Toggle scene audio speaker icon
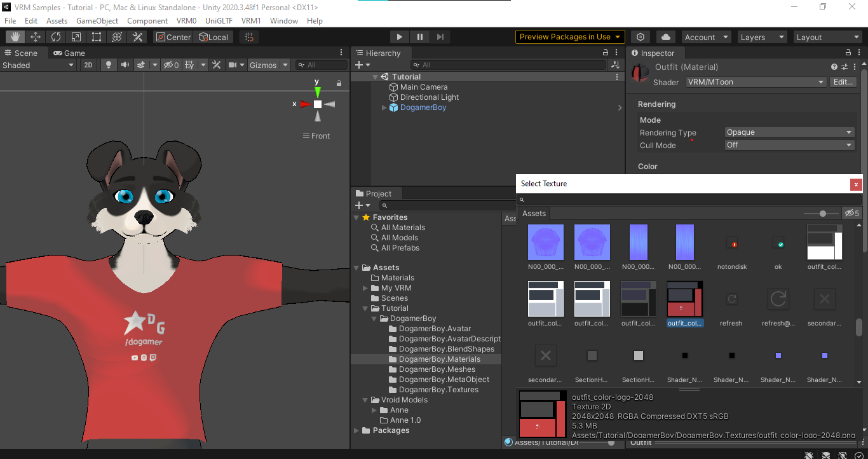The height and width of the screenshot is (459, 868). pyautogui.click(x=125, y=65)
